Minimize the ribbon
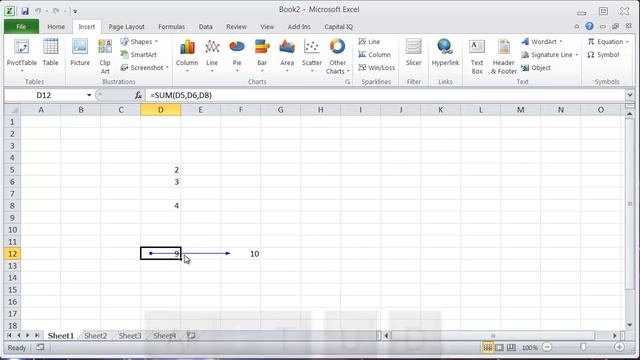The height and width of the screenshot is (360, 640). pos(576,26)
